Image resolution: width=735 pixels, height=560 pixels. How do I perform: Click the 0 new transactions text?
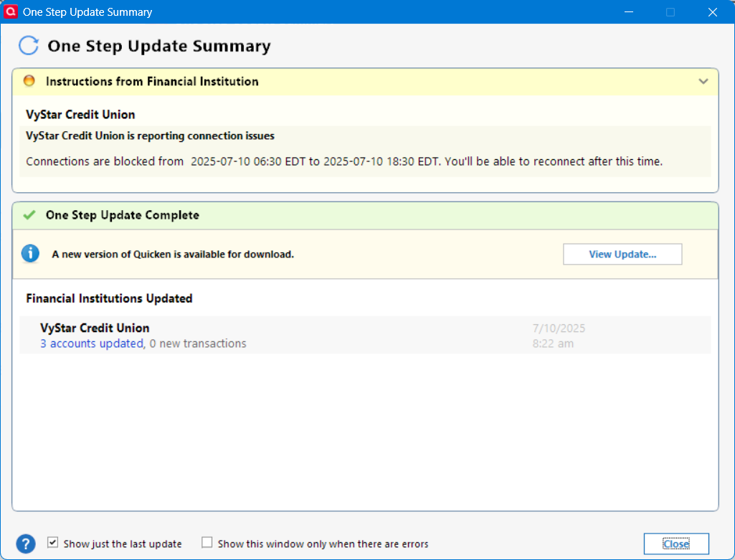pos(198,343)
